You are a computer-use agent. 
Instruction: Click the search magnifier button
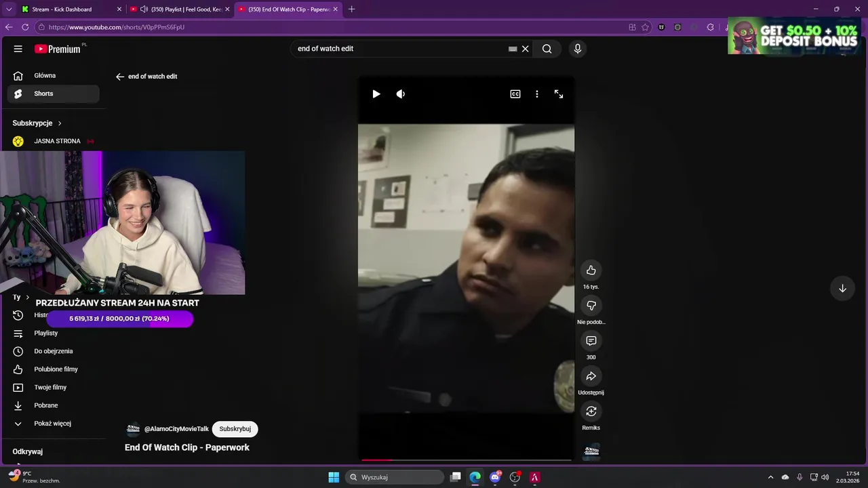[x=547, y=49]
